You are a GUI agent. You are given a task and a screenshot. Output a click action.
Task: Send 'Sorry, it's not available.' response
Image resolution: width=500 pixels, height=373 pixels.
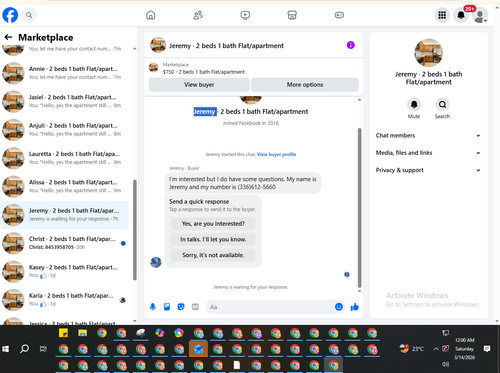[213, 255]
